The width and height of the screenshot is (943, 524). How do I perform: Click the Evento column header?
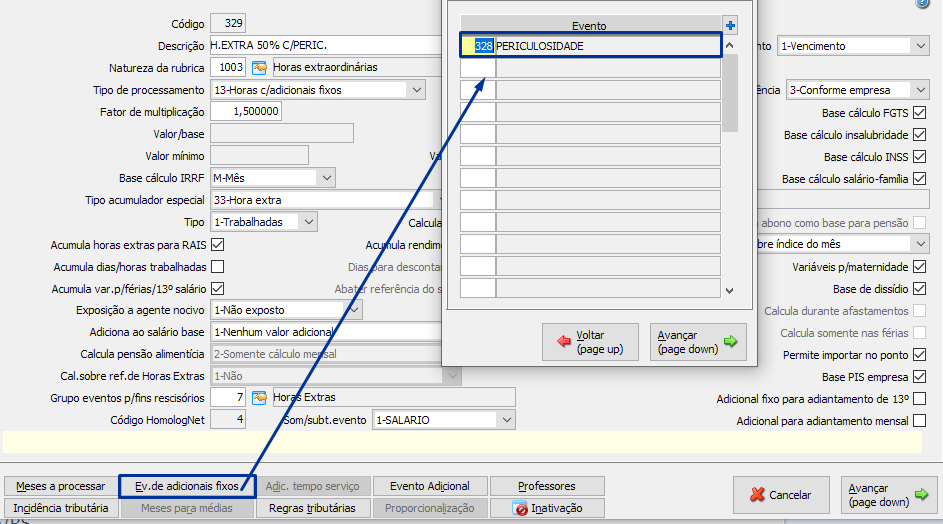point(590,25)
